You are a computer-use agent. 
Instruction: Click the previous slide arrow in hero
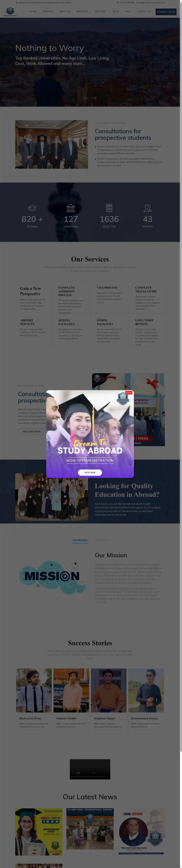pyautogui.click(x=86, y=98)
